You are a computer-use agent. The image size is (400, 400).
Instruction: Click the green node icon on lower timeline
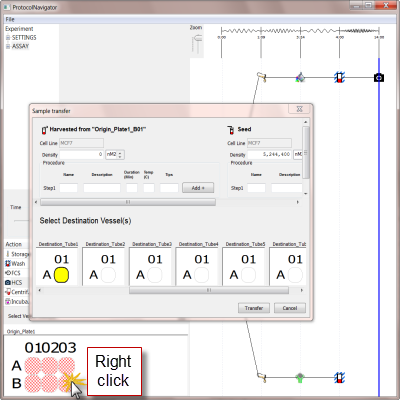point(300,378)
